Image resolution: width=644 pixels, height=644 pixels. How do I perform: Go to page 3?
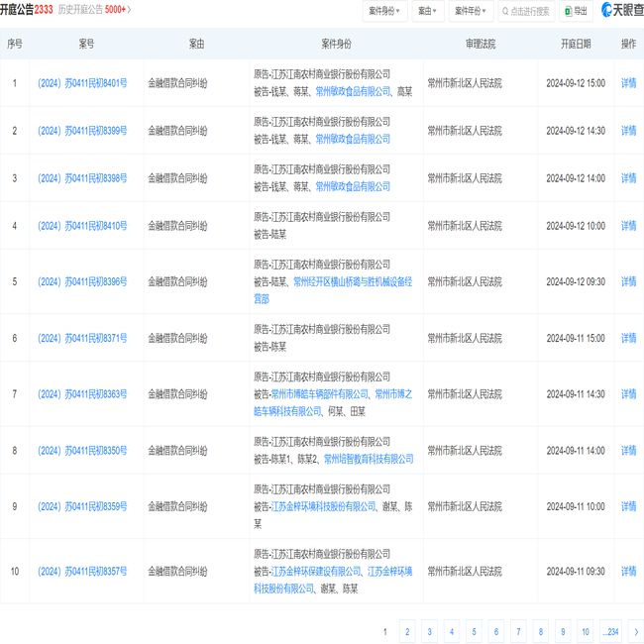(429, 632)
